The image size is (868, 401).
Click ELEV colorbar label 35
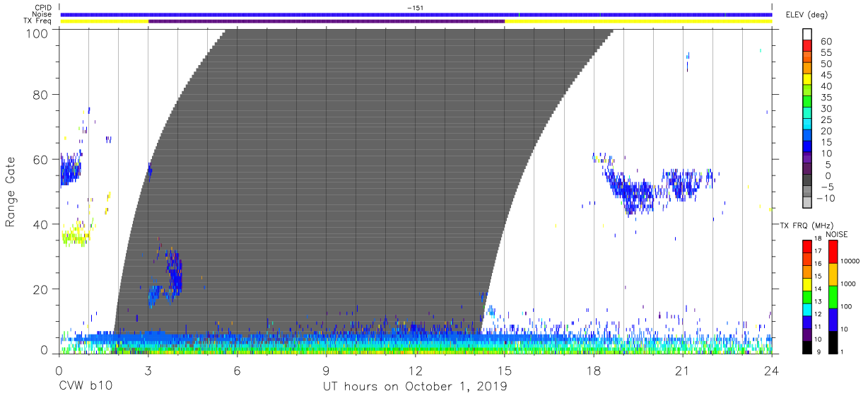pos(826,98)
